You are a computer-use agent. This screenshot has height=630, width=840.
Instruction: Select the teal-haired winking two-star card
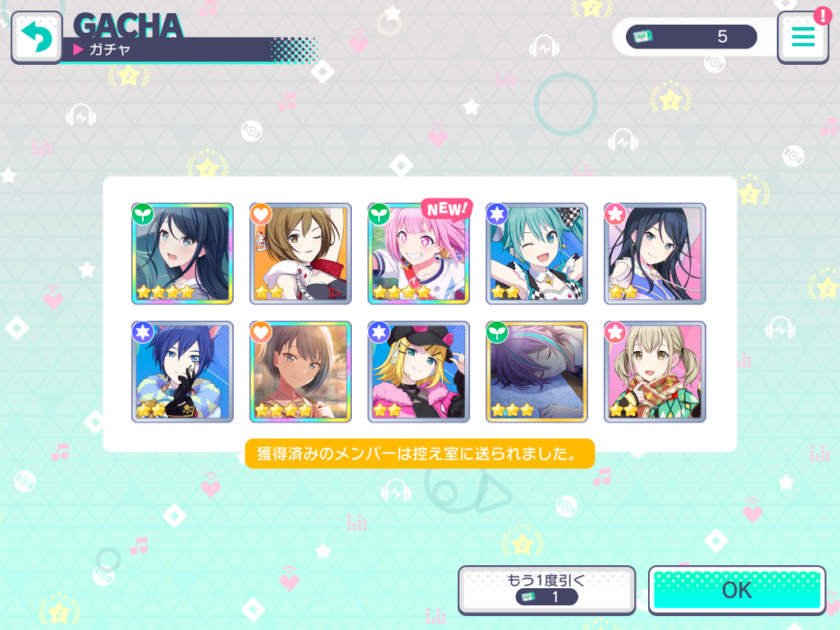[x=536, y=253]
